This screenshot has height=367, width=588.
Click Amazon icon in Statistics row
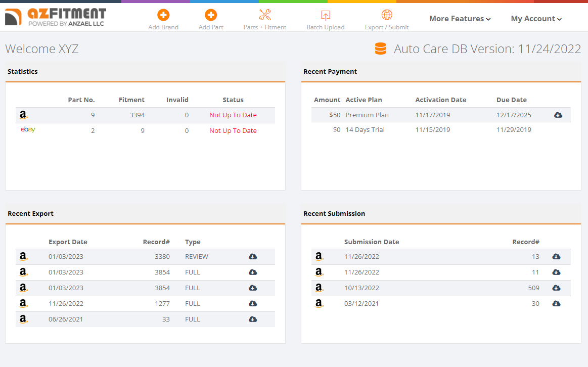[23, 115]
